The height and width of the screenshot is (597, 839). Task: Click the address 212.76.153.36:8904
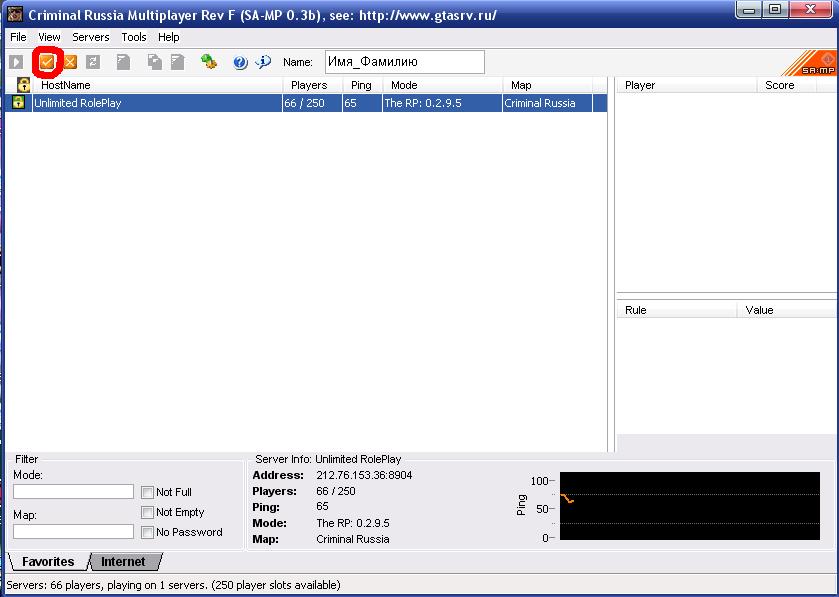click(364, 475)
